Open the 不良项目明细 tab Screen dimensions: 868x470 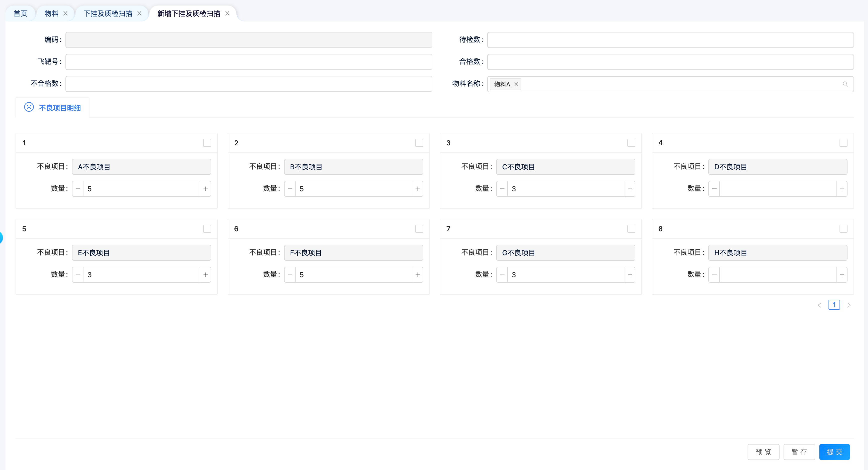[52, 108]
